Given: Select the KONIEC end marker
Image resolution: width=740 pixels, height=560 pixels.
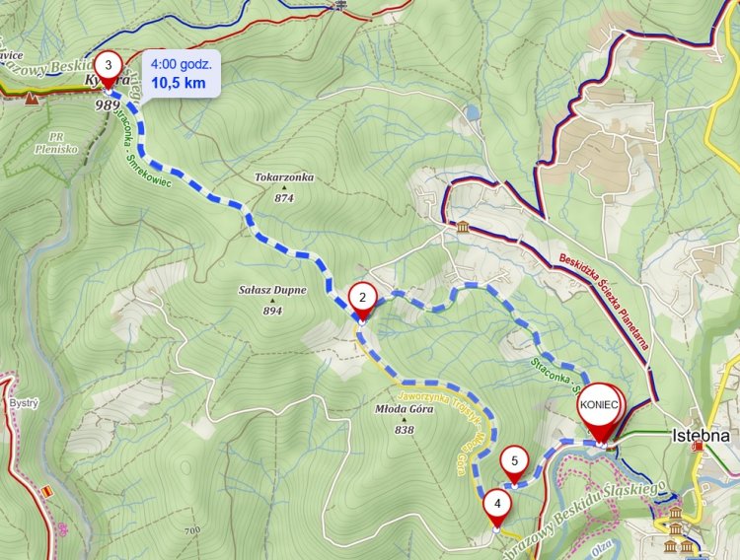Looking at the screenshot, I should tap(599, 409).
